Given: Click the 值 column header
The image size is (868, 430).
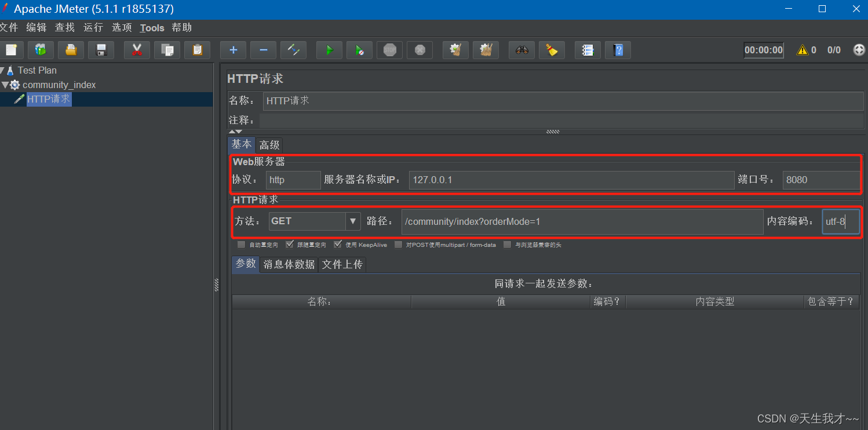Looking at the screenshot, I should click(501, 301).
